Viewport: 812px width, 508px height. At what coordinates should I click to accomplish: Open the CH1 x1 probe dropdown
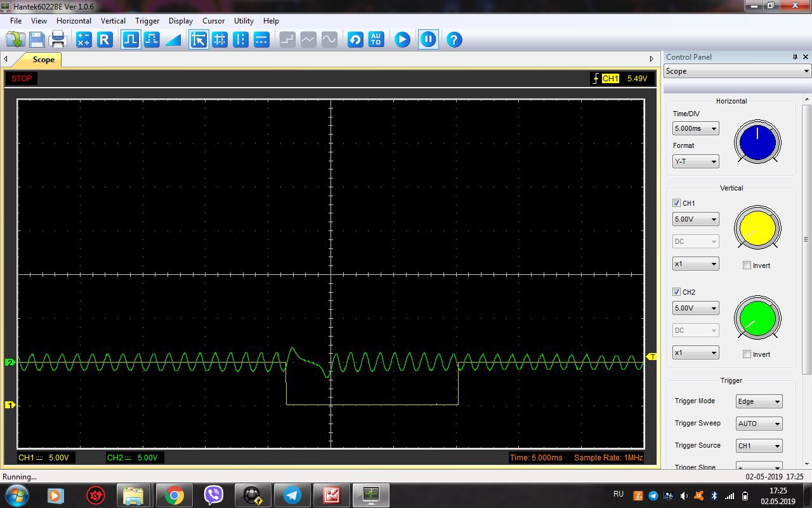click(x=696, y=264)
